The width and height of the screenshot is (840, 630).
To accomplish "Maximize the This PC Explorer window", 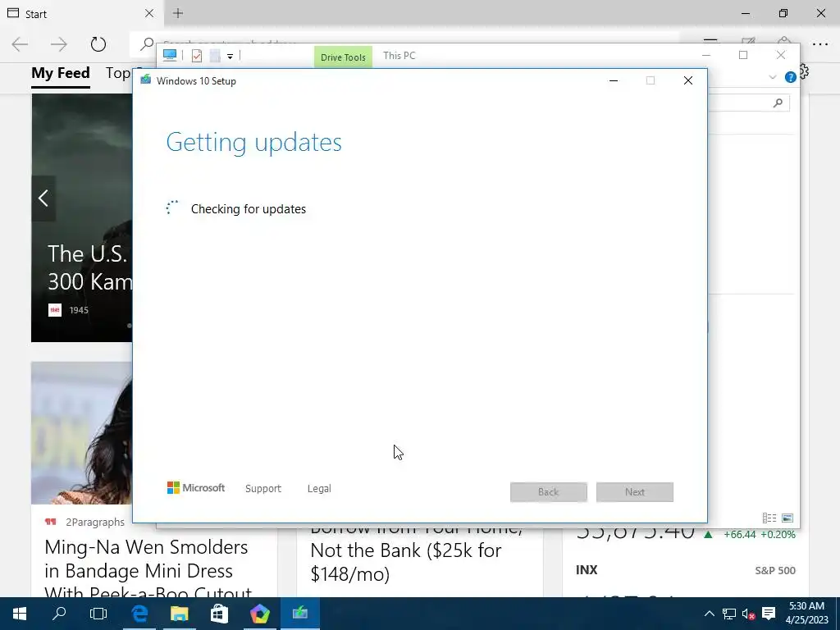I will (x=743, y=55).
